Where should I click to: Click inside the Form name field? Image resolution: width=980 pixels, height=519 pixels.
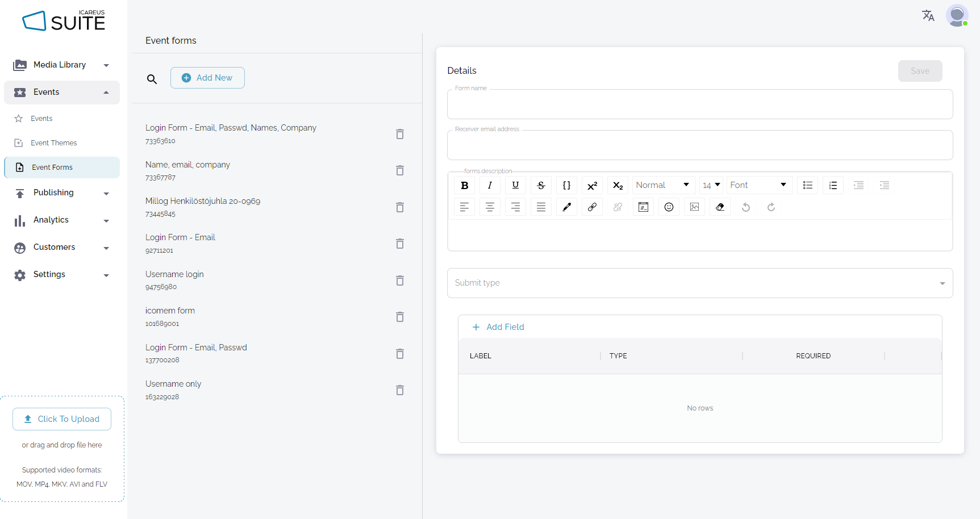[x=699, y=104]
